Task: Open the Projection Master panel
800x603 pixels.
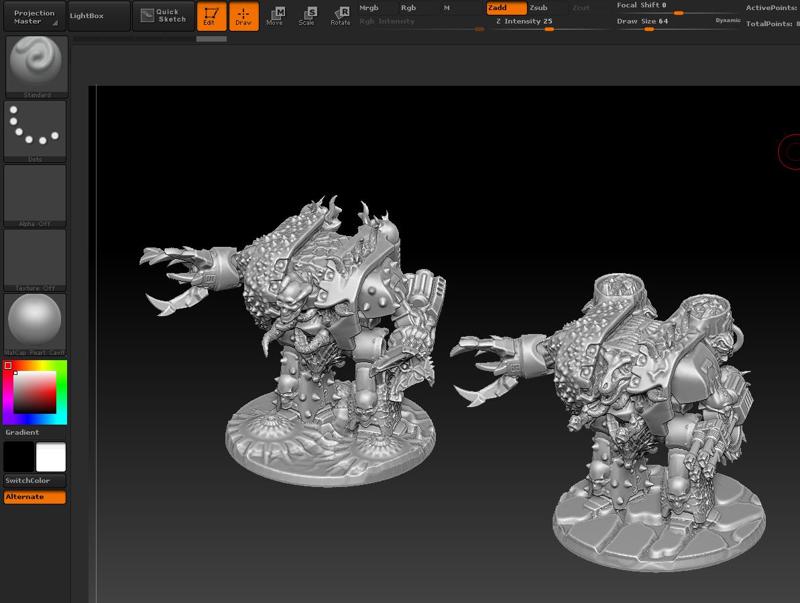Action: (x=34, y=16)
